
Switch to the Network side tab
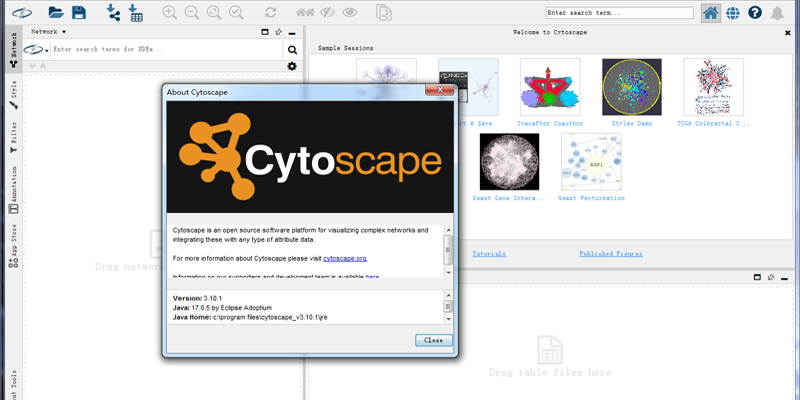tap(13, 50)
